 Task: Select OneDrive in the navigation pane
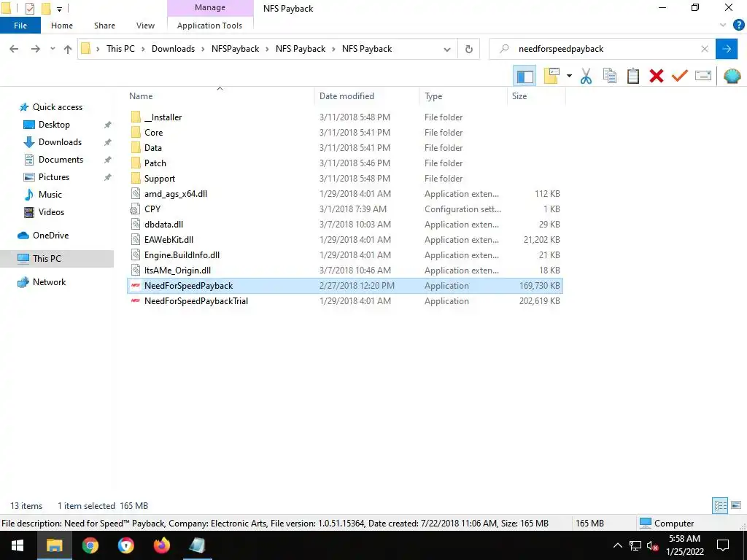coord(50,236)
